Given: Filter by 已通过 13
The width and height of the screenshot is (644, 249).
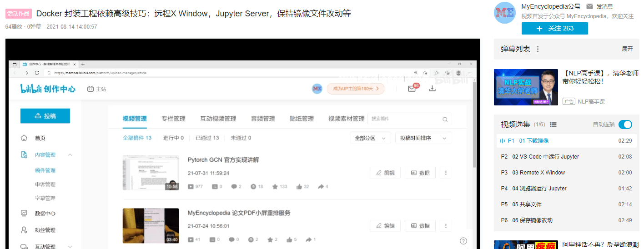Looking at the screenshot, I should click(x=207, y=138).
